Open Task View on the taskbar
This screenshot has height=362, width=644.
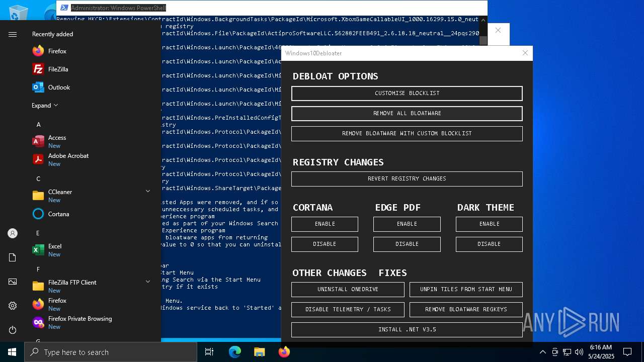point(209,352)
